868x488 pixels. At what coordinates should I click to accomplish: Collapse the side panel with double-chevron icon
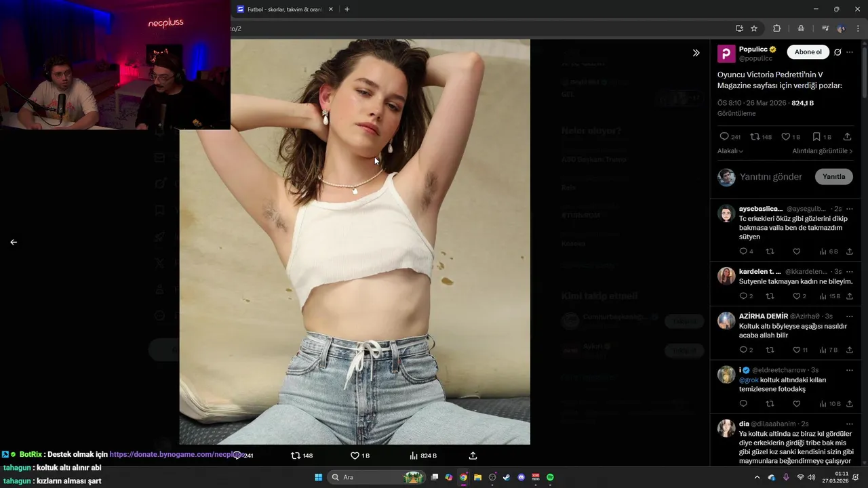[x=696, y=53]
